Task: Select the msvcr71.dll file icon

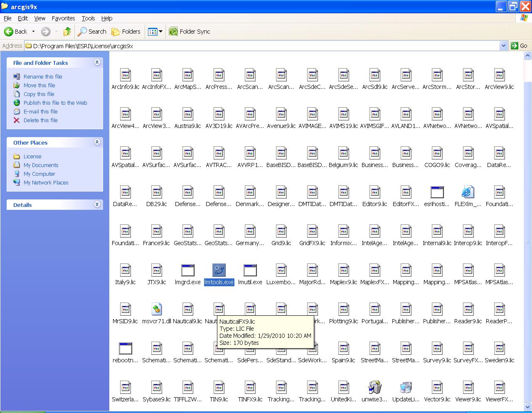Action: click(156, 310)
